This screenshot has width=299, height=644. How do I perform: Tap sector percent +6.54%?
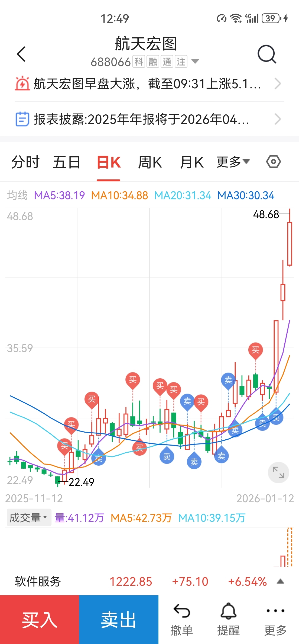click(x=247, y=582)
